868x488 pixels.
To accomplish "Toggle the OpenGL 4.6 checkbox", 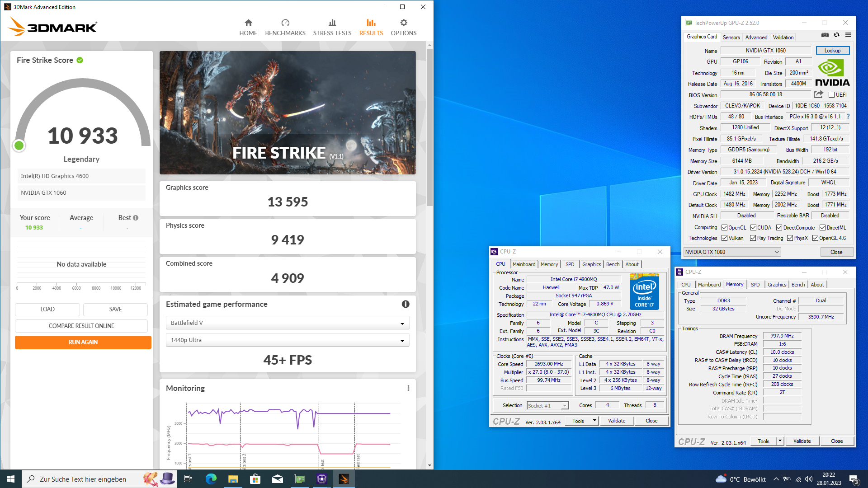I will pos(815,238).
